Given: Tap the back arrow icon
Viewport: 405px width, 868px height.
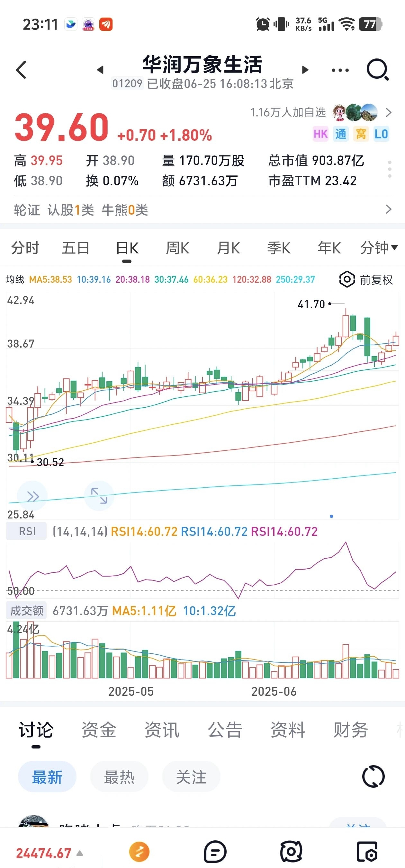Looking at the screenshot, I should (x=21, y=70).
